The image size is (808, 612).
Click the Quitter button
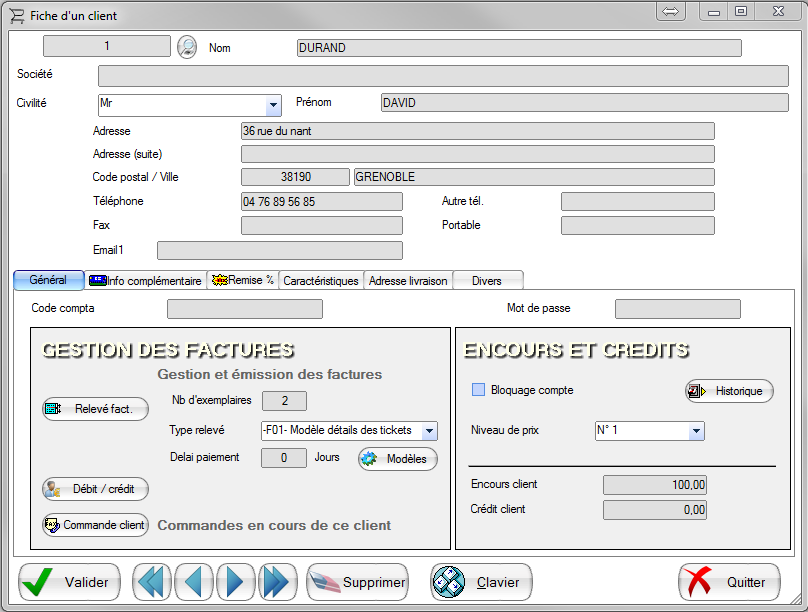tap(729, 582)
